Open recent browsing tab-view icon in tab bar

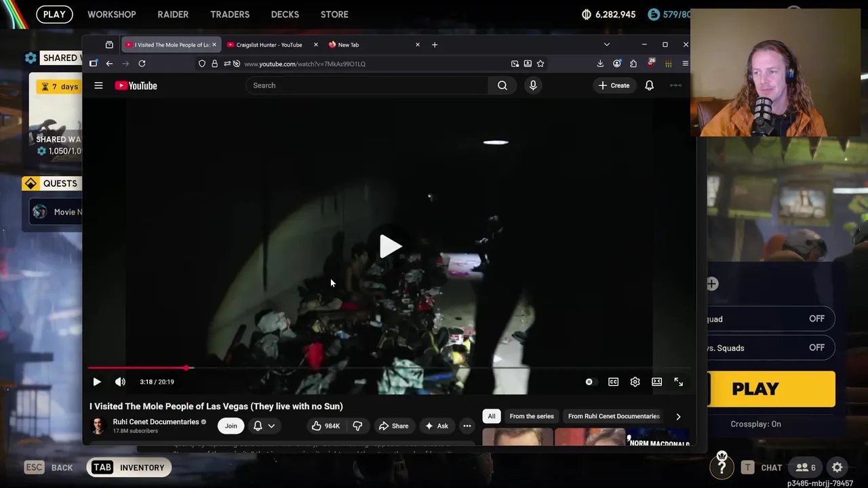click(x=109, y=45)
